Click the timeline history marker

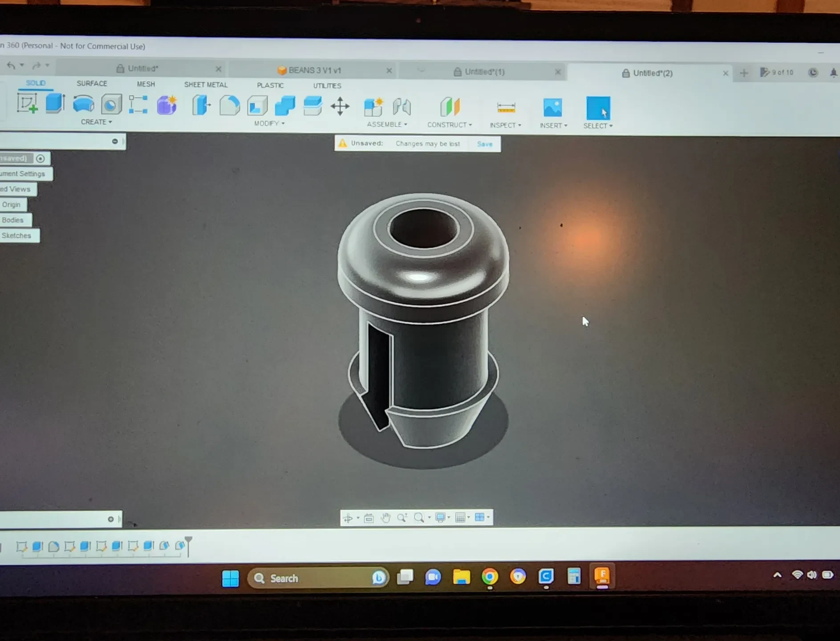point(188,546)
